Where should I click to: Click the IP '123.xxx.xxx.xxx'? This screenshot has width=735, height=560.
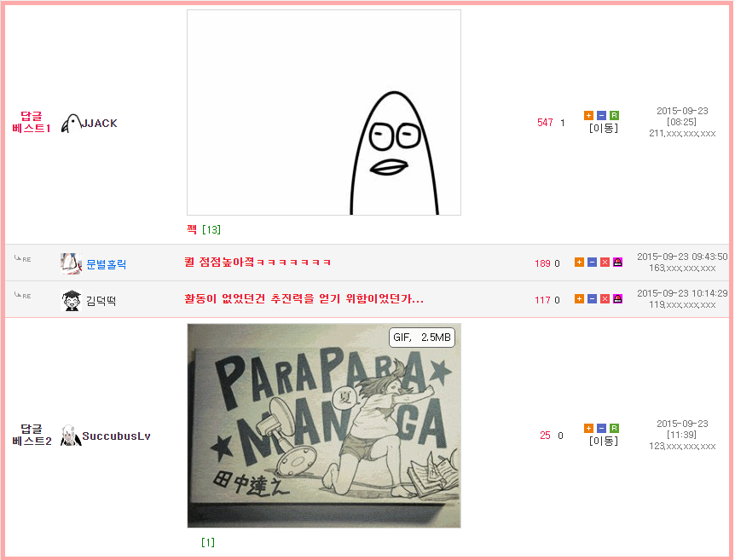pos(682,447)
